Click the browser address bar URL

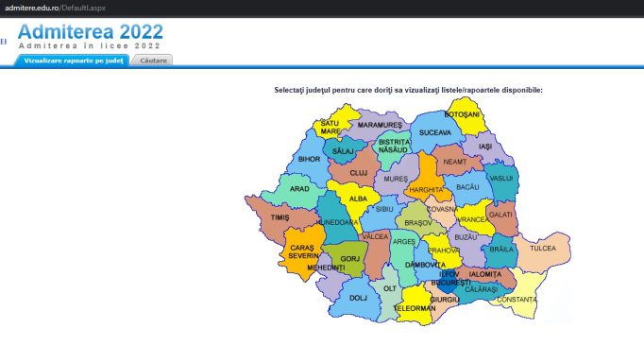55,8
